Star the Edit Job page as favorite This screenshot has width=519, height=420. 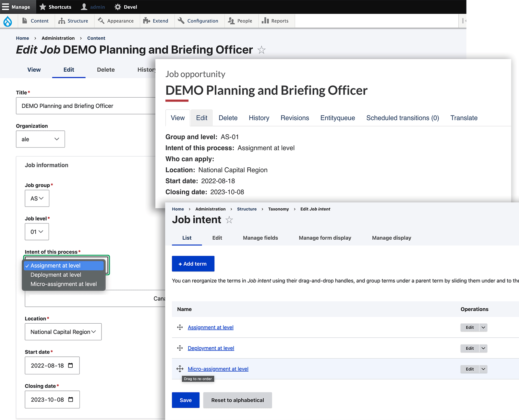(261, 50)
